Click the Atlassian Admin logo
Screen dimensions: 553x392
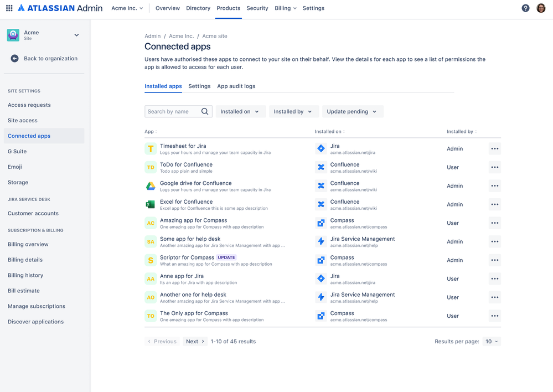(x=60, y=8)
